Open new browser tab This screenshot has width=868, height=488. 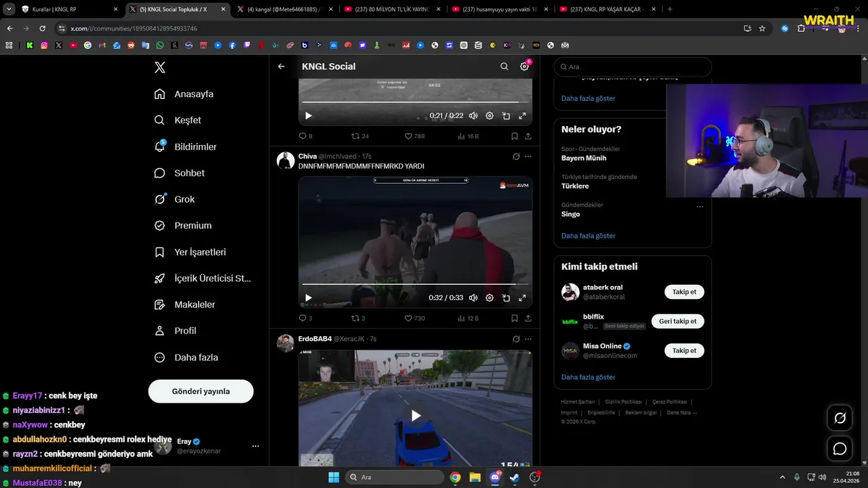point(670,9)
